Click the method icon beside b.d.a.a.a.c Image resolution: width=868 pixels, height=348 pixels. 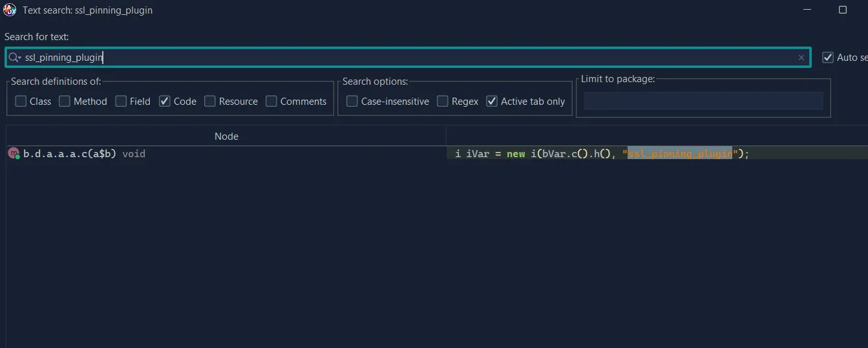click(14, 154)
